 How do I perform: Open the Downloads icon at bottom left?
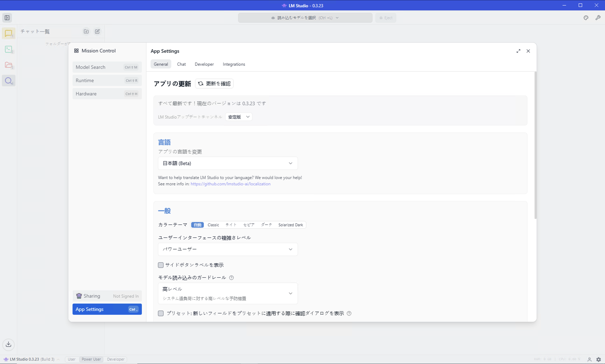(x=9, y=344)
